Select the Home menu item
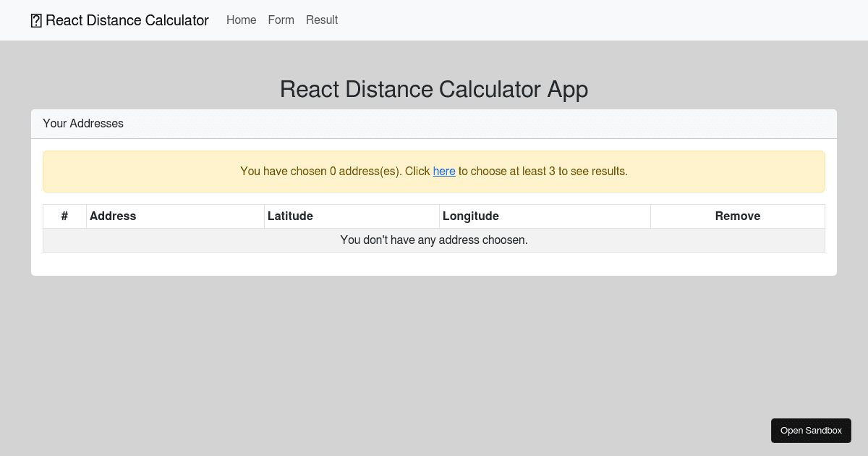The height and width of the screenshot is (456, 868). (x=241, y=20)
